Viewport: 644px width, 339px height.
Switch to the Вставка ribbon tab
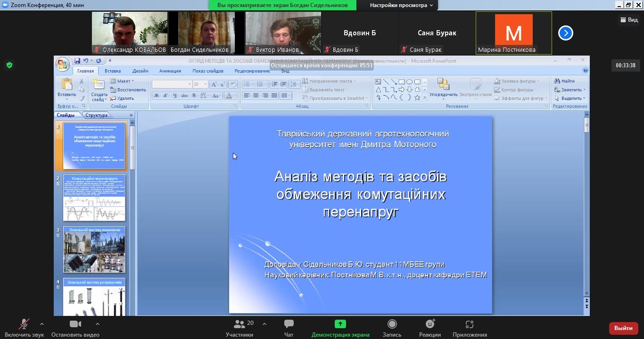click(113, 71)
